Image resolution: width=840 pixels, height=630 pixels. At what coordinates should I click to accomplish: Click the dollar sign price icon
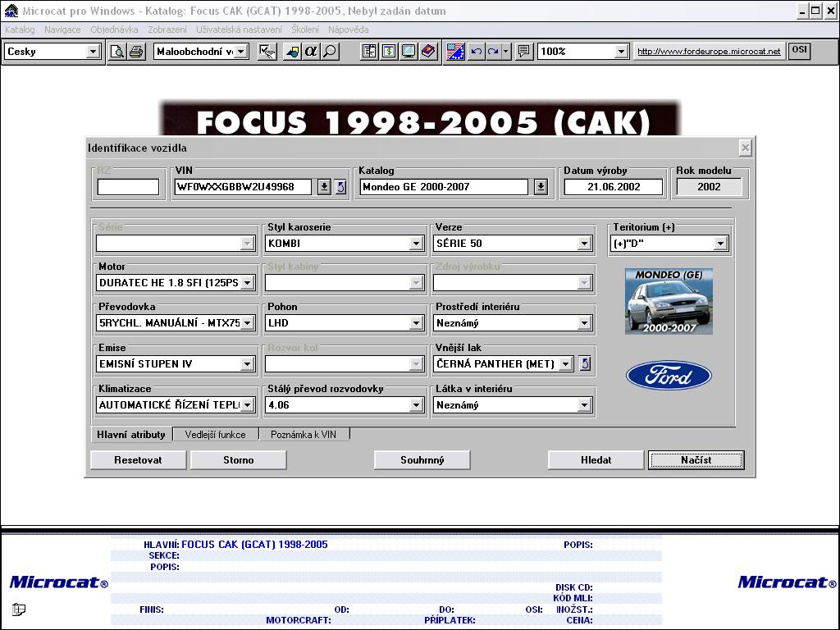pos(389,52)
